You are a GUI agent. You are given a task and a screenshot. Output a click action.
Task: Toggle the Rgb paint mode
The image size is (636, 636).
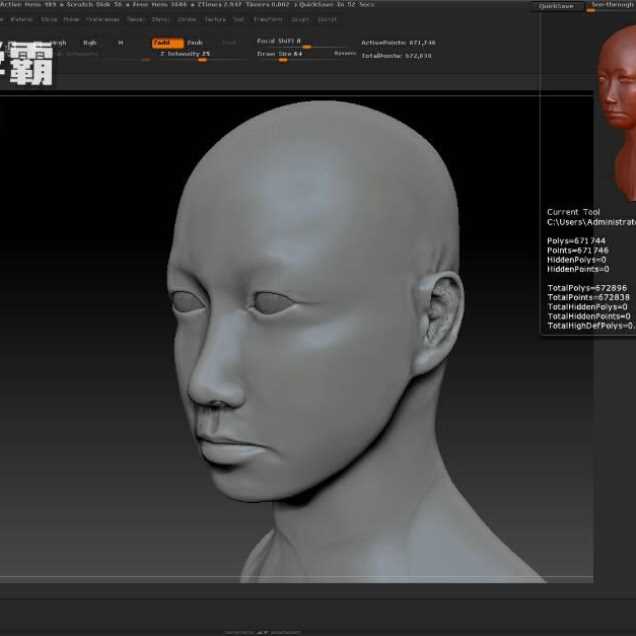(x=90, y=43)
